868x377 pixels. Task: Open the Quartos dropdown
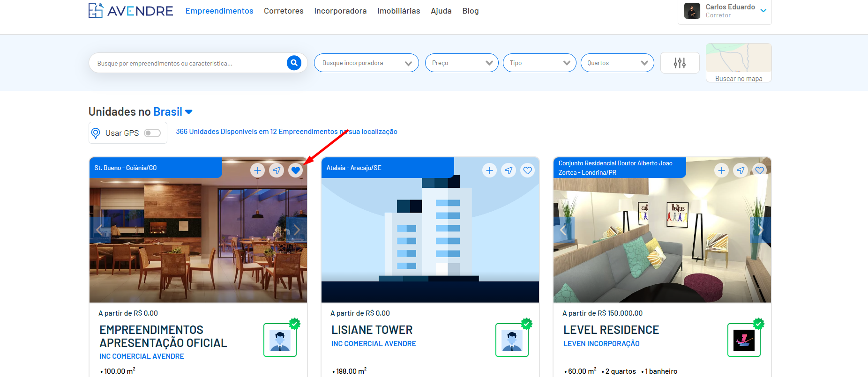click(x=617, y=63)
